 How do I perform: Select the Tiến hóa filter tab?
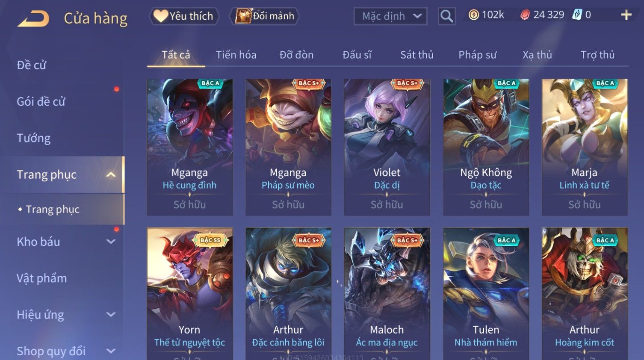(236, 55)
